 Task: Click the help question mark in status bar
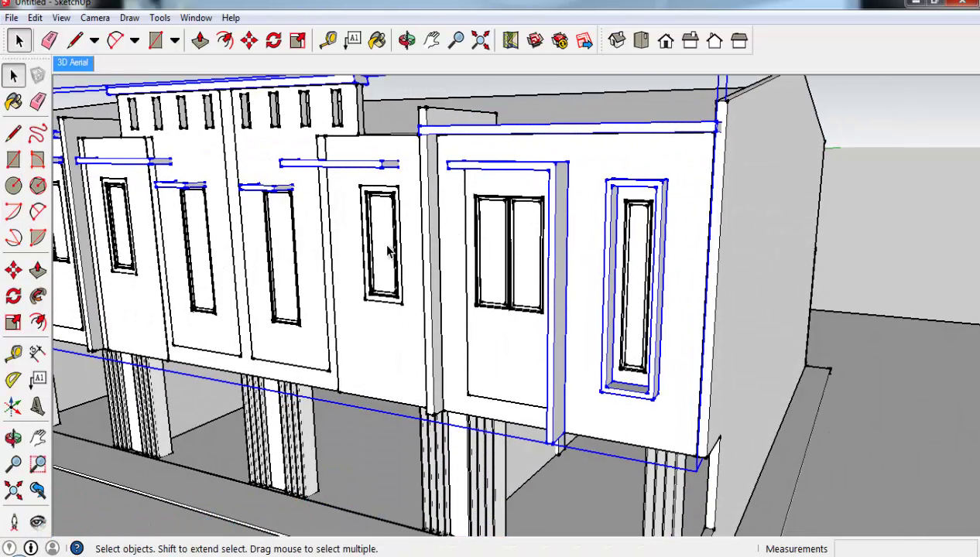(x=77, y=548)
